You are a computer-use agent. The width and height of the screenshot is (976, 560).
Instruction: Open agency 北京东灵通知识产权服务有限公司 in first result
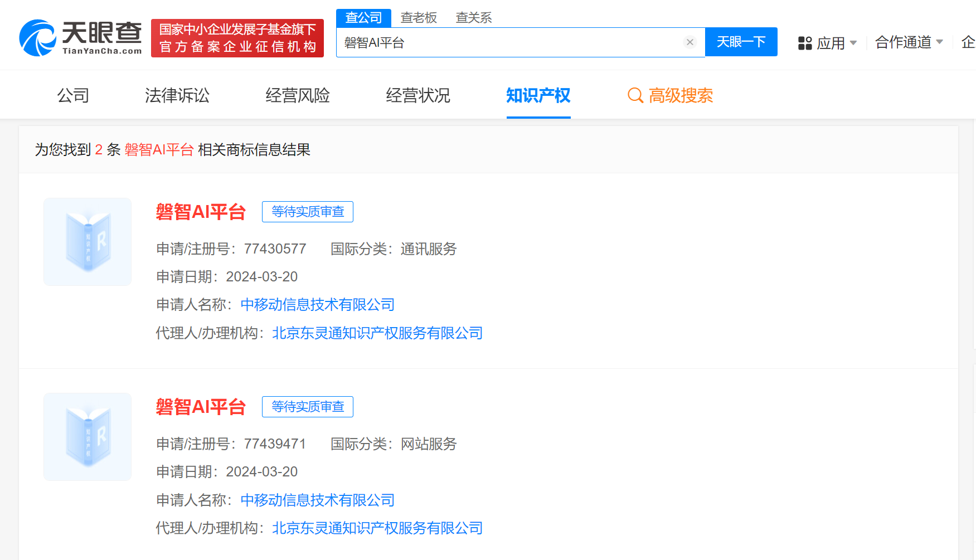(x=377, y=333)
